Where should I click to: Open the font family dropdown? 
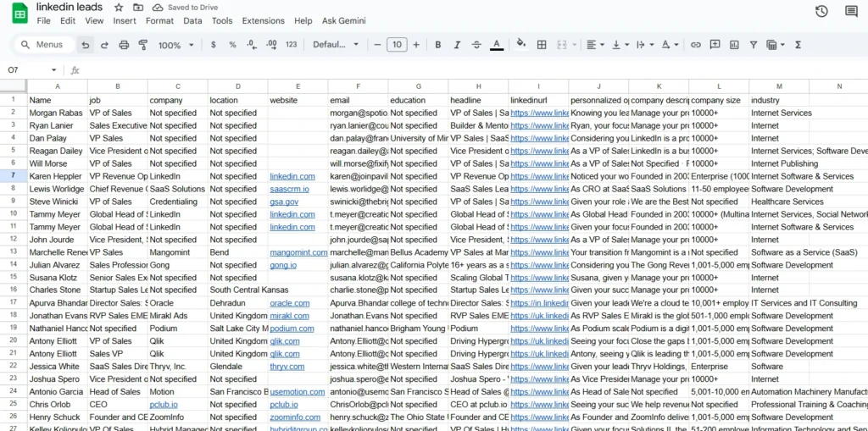click(336, 45)
